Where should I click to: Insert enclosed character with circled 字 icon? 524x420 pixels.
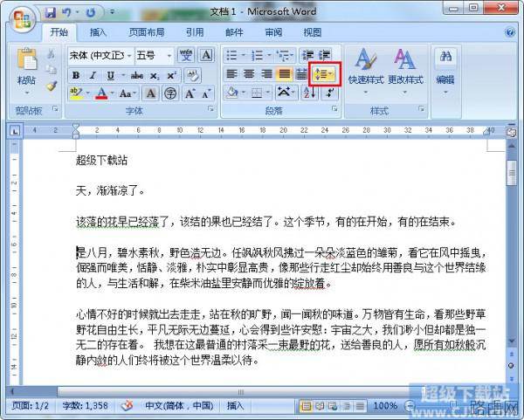(170, 93)
